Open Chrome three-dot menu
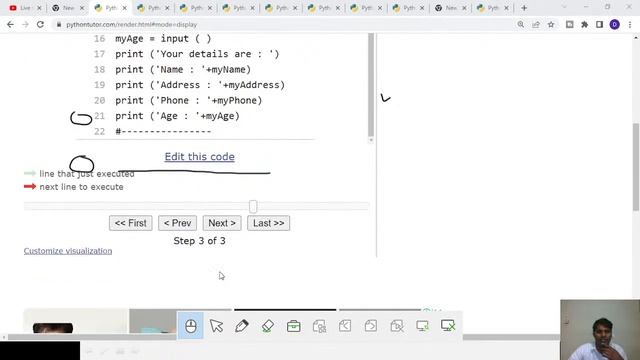The height and width of the screenshot is (360, 640). pyautogui.click(x=630, y=24)
